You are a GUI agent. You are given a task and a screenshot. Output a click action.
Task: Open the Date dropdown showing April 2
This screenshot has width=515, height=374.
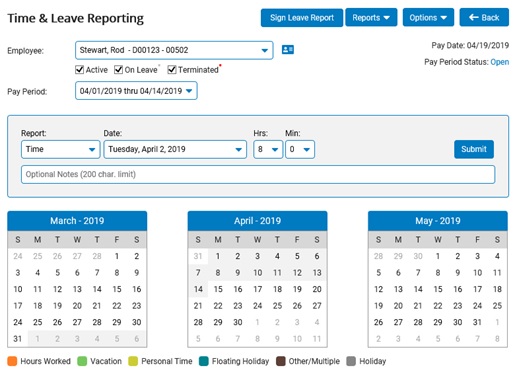point(175,149)
